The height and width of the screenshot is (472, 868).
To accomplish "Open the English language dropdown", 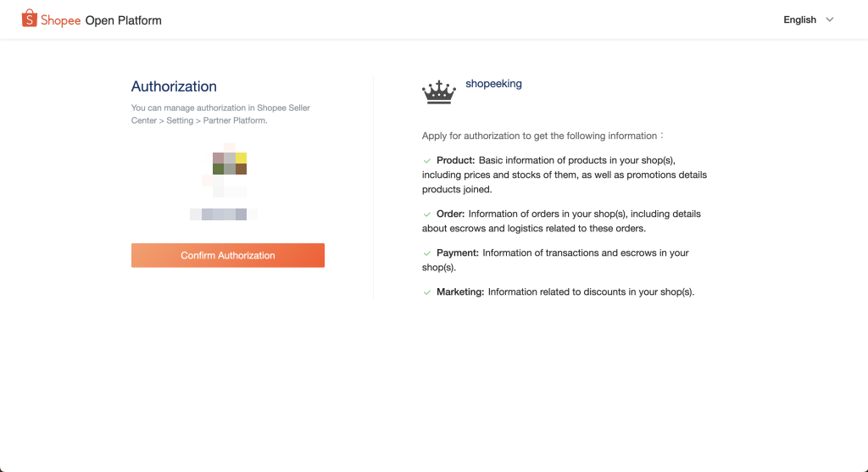I will [799, 19].
